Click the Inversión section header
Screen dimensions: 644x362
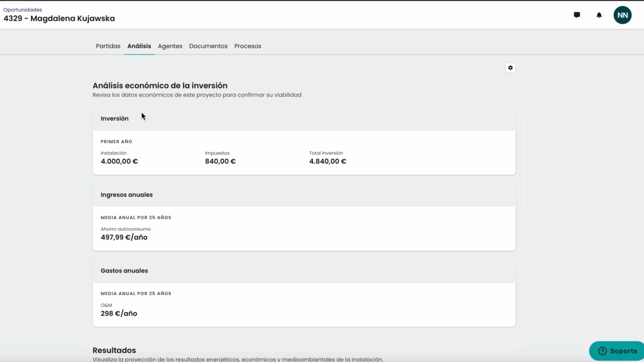click(x=304, y=119)
